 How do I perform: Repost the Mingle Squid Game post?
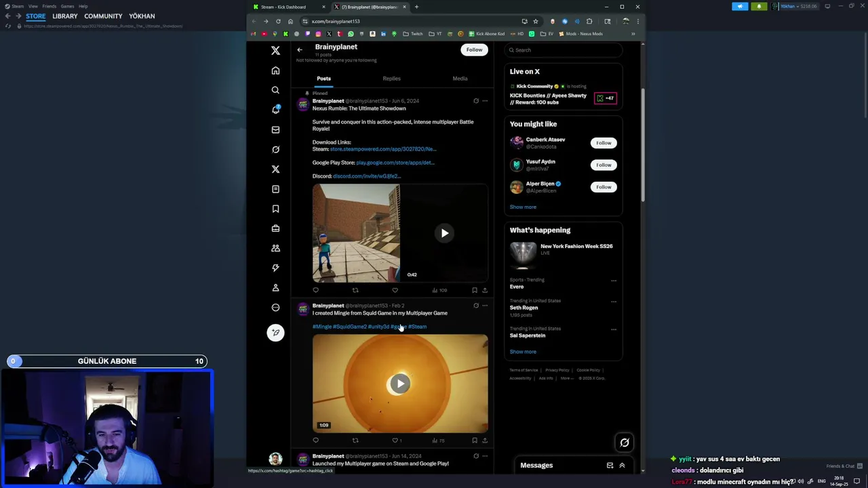pos(355,441)
